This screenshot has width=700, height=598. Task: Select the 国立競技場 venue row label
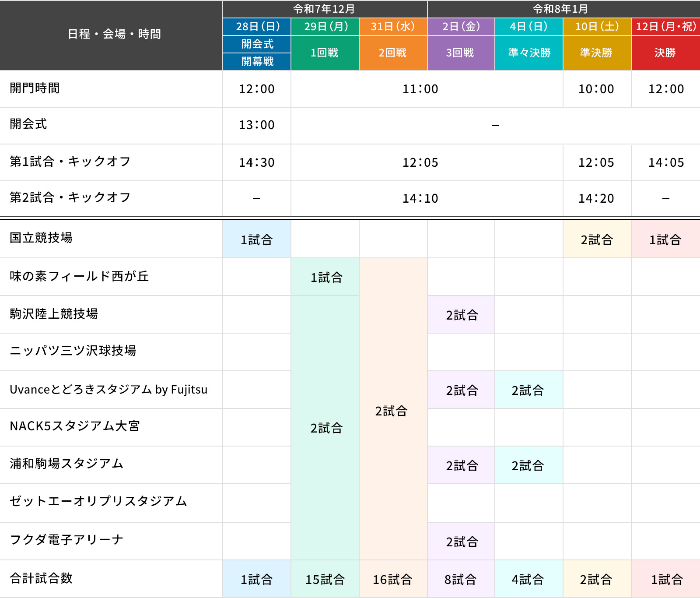(41, 238)
